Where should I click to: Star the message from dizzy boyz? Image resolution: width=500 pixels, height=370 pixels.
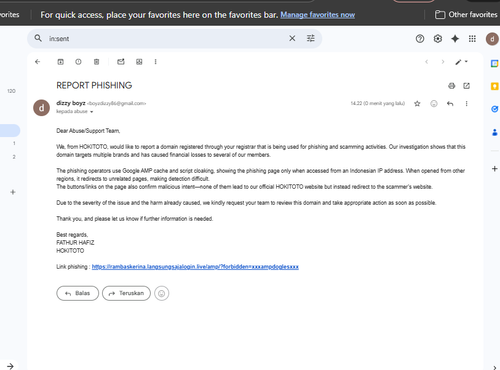click(x=417, y=104)
